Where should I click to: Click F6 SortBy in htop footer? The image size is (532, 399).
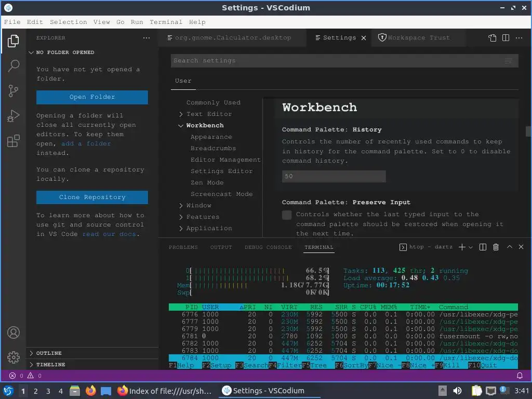[351, 365]
